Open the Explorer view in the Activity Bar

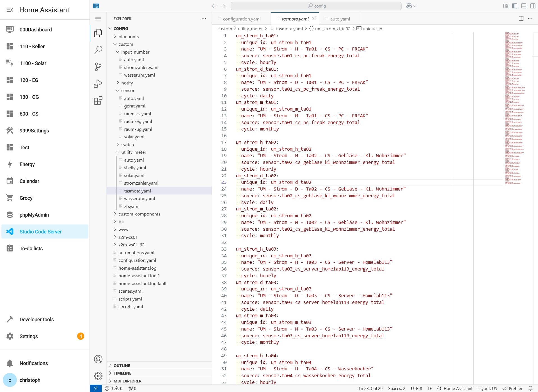point(98,33)
